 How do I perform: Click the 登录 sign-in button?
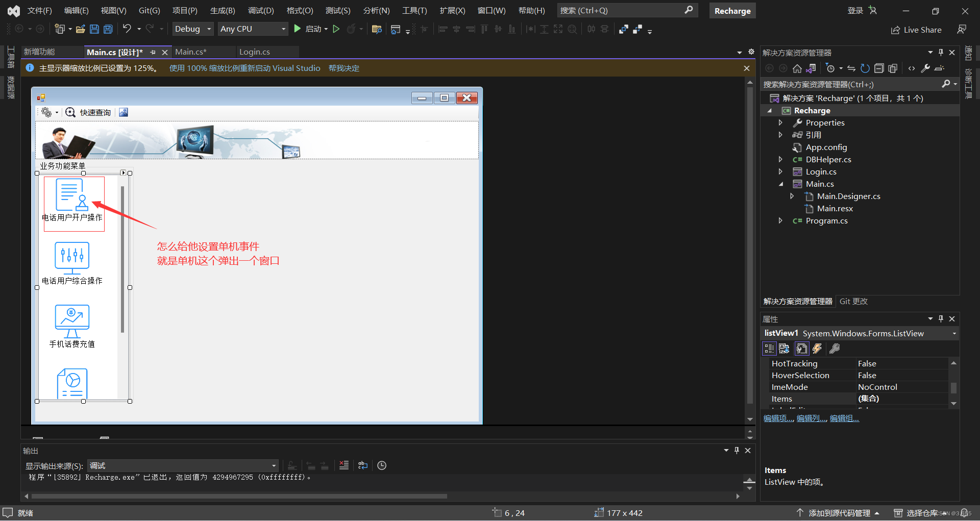(x=862, y=11)
